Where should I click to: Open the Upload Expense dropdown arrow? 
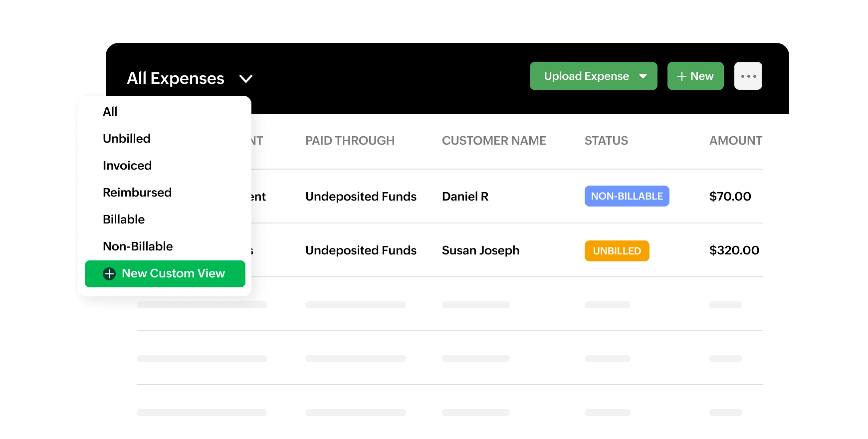(x=643, y=76)
